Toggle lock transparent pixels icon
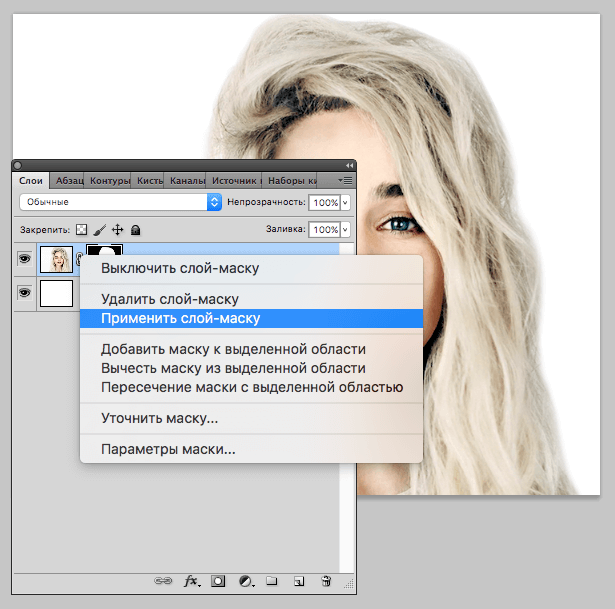615x609 pixels. tap(81, 229)
